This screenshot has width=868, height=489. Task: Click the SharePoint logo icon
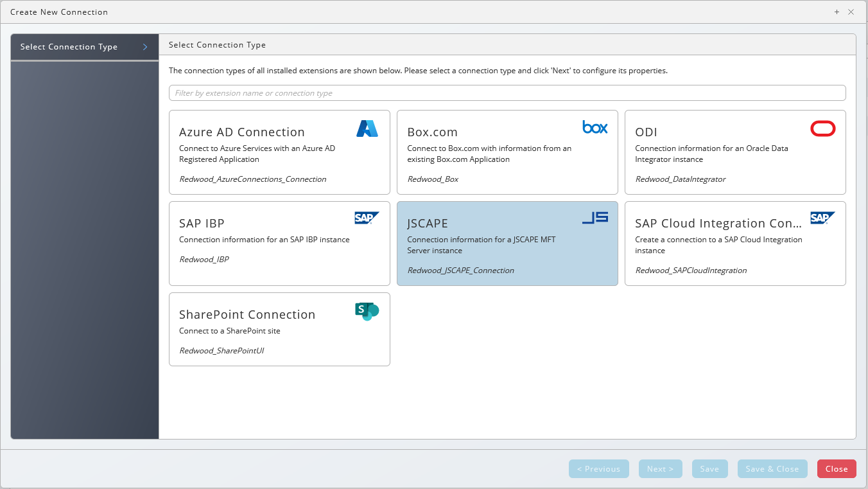click(367, 312)
